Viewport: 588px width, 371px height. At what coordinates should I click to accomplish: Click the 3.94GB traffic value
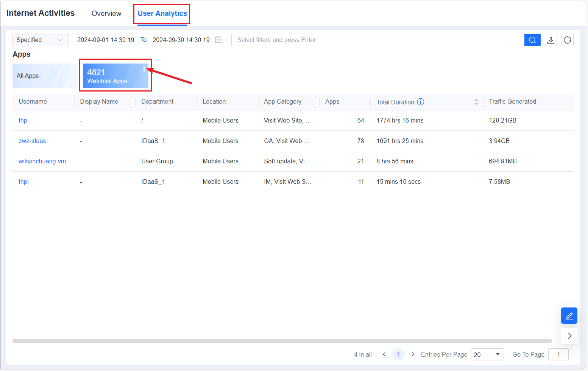click(499, 141)
